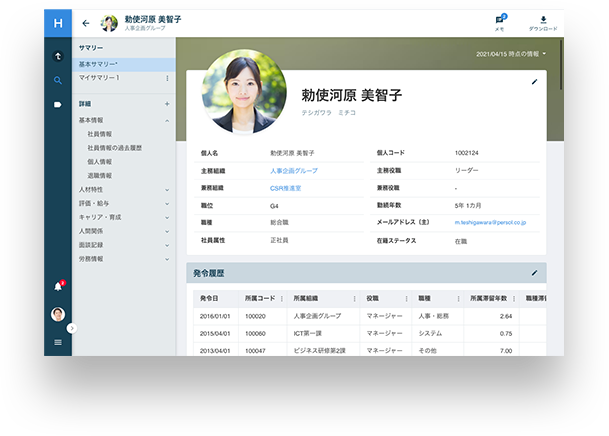Open 所属コード column options menu
The image size is (609, 436).
click(x=282, y=299)
